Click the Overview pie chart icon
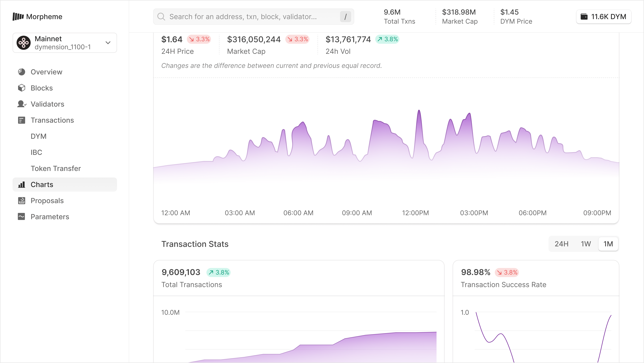The image size is (644, 363). coord(21,72)
